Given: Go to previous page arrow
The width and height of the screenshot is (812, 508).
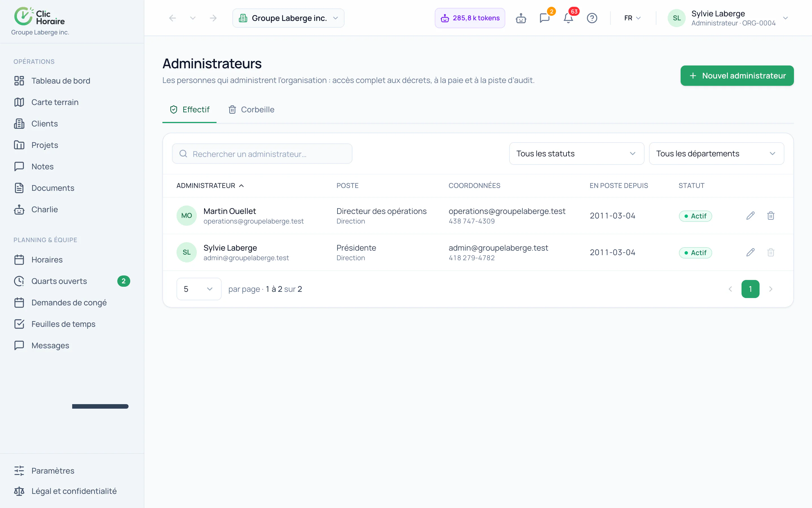Looking at the screenshot, I should coord(730,289).
